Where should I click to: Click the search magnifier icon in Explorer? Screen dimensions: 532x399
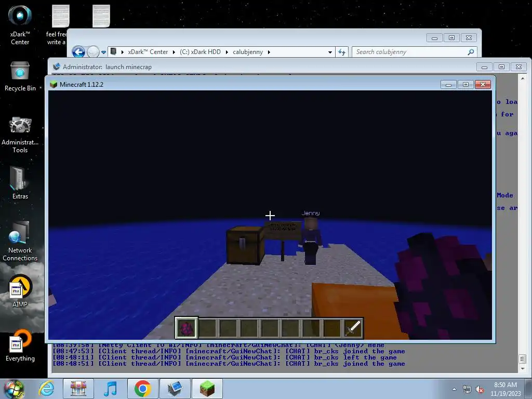pos(471,52)
